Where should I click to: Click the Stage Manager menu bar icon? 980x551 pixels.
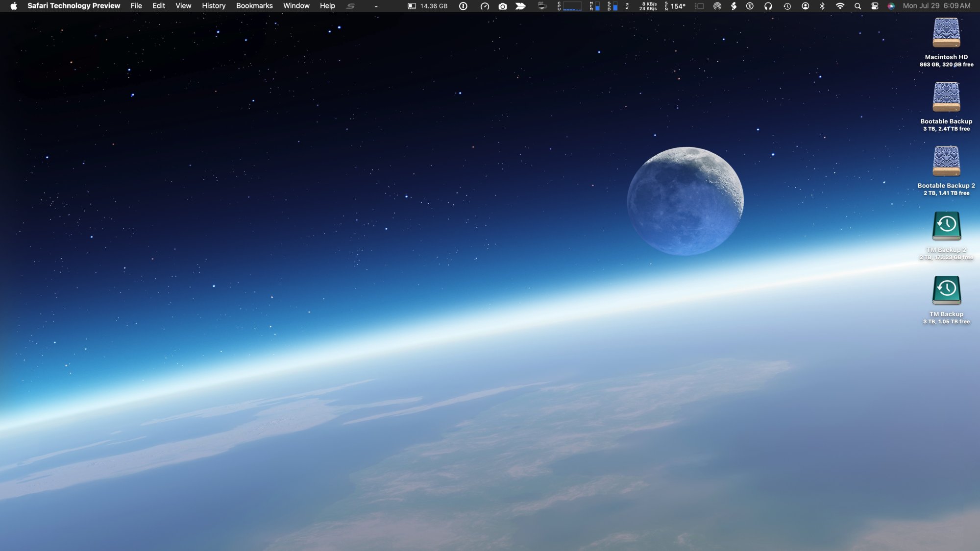click(x=699, y=6)
